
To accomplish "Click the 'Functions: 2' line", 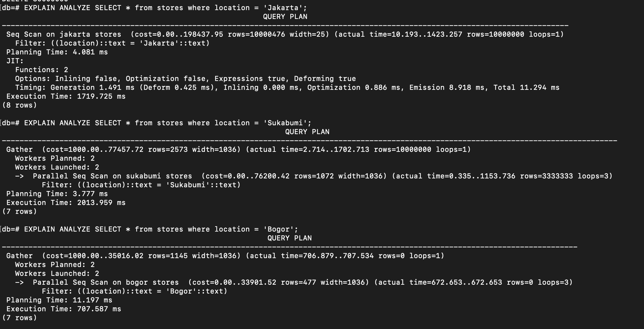I will pyautogui.click(x=41, y=70).
